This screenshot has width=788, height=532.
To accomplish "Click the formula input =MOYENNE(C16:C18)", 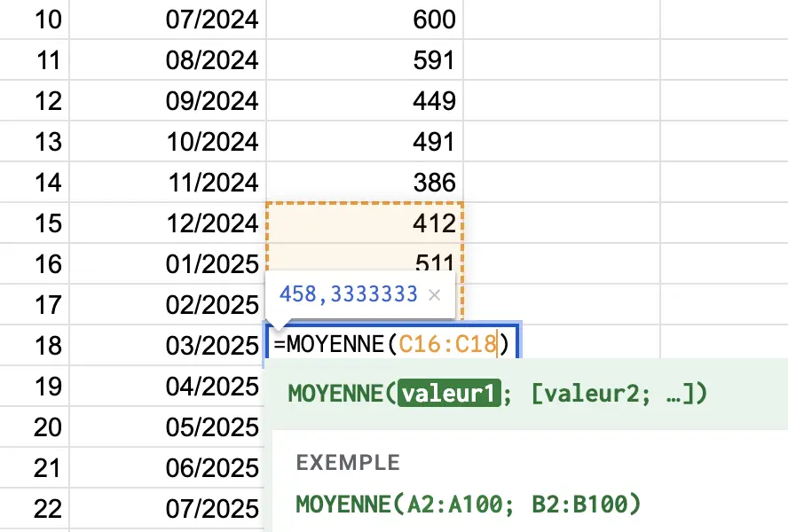I will coord(392,345).
